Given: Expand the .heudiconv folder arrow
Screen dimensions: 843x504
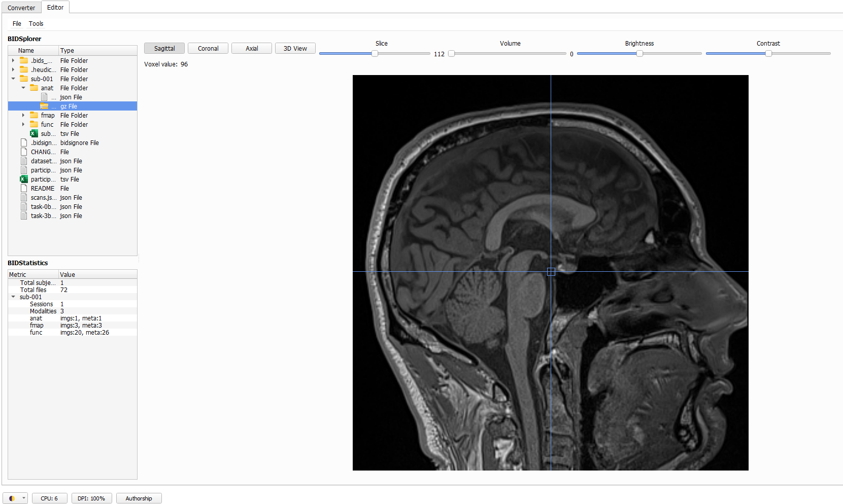Looking at the screenshot, I should 13,70.
